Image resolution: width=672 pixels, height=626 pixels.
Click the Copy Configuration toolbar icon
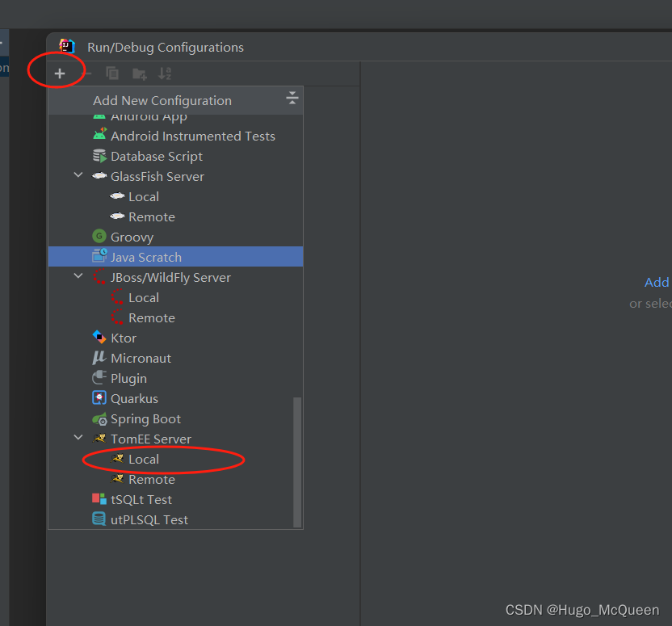point(112,74)
